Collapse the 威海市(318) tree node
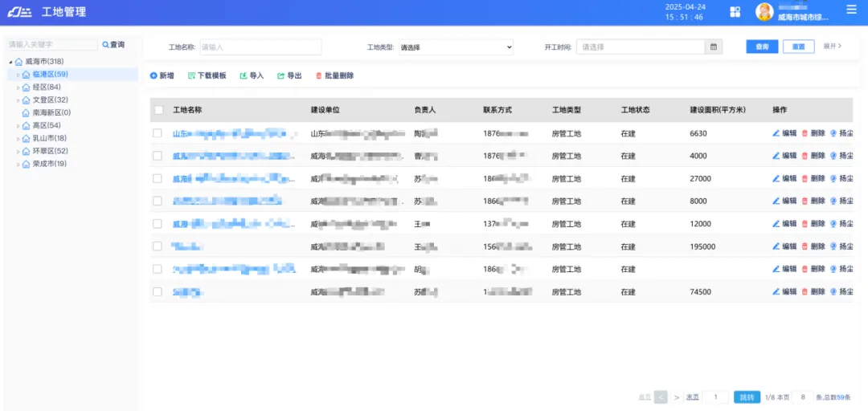The width and height of the screenshot is (868, 411). pos(10,62)
